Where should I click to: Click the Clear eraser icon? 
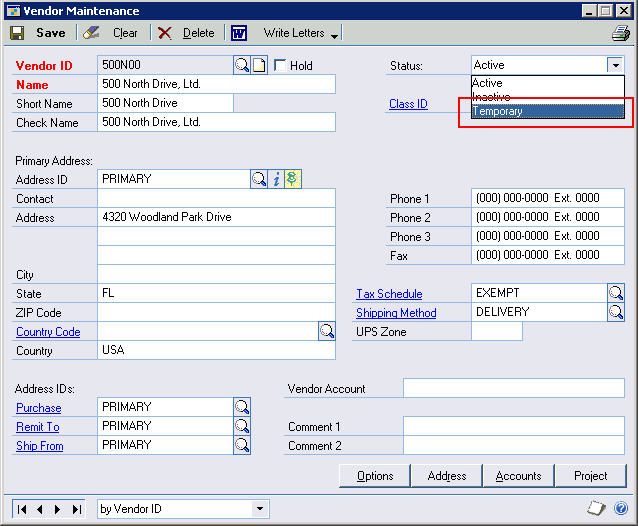(91, 33)
